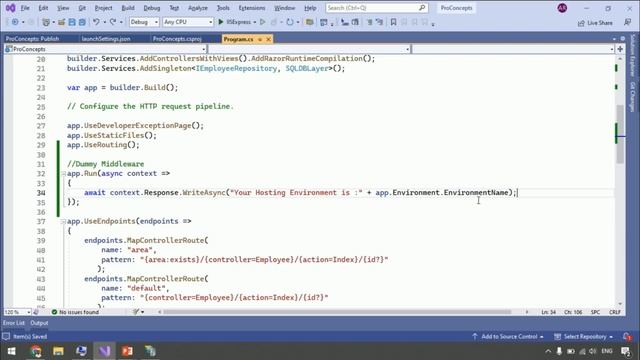Viewport: 640px width, 360px height.
Task: Toggle the bookmark icon in toolbar
Action: tap(393, 22)
